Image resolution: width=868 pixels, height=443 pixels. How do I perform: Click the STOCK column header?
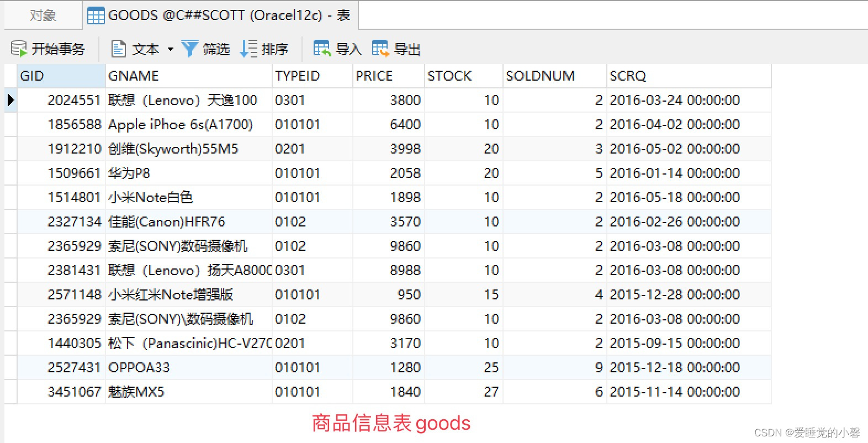464,76
